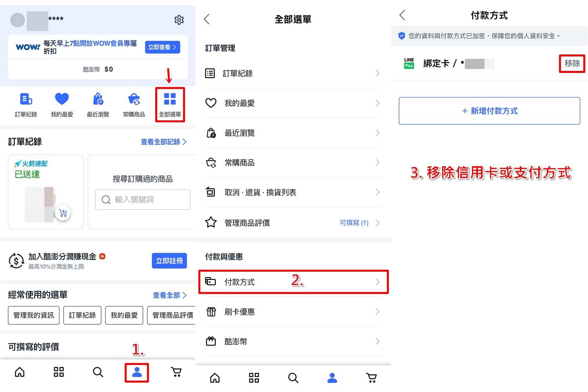Image resolution: width=588 pixels, height=392 pixels.
Task: Open Home tab in 全部選單 screen
Action: click(215, 378)
